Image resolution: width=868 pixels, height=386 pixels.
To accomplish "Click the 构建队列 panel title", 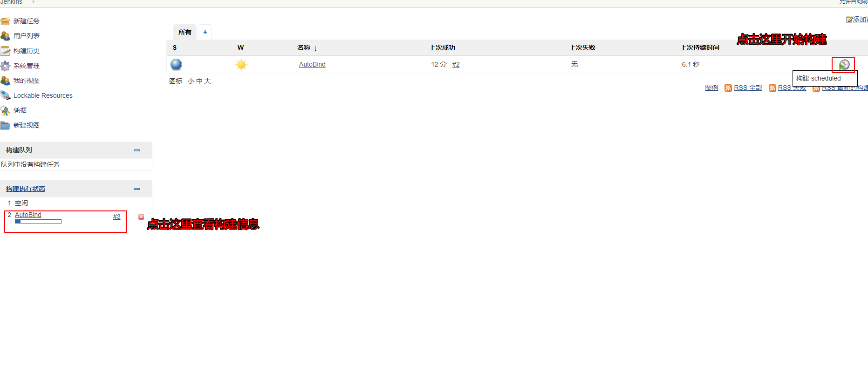I will (x=19, y=150).
